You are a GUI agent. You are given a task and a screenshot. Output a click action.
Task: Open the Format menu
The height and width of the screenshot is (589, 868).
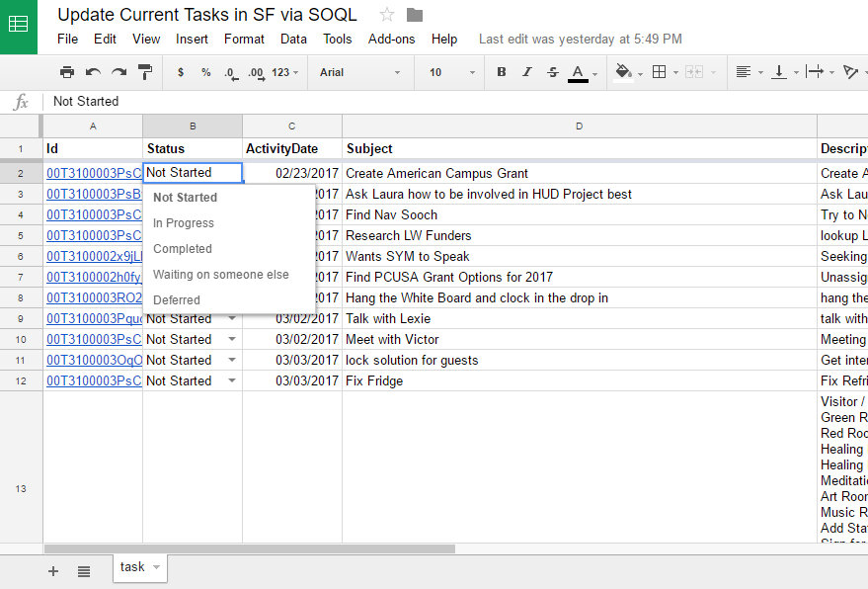(244, 39)
